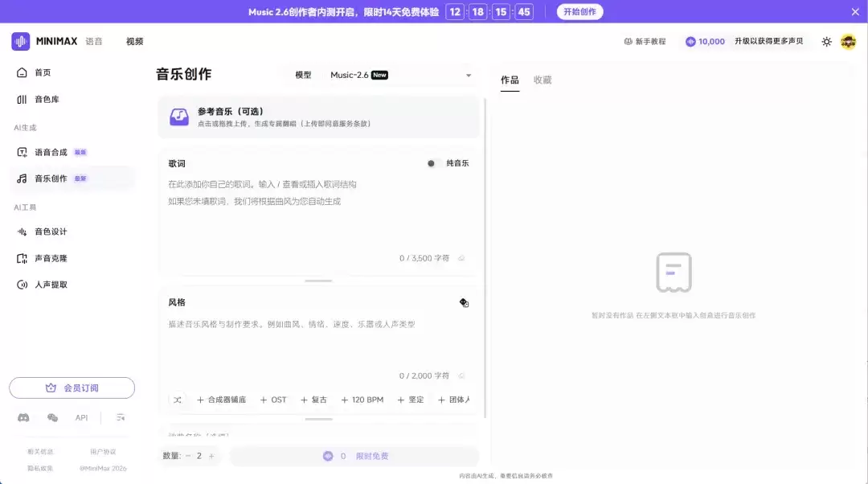
Task: Shuffle the style tag suggestions
Action: coord(177,400)
